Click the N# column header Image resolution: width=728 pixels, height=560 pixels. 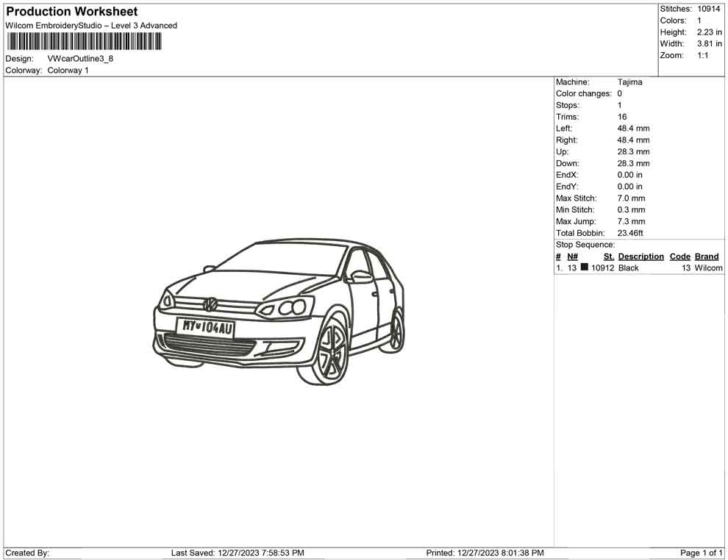point(572,256)
